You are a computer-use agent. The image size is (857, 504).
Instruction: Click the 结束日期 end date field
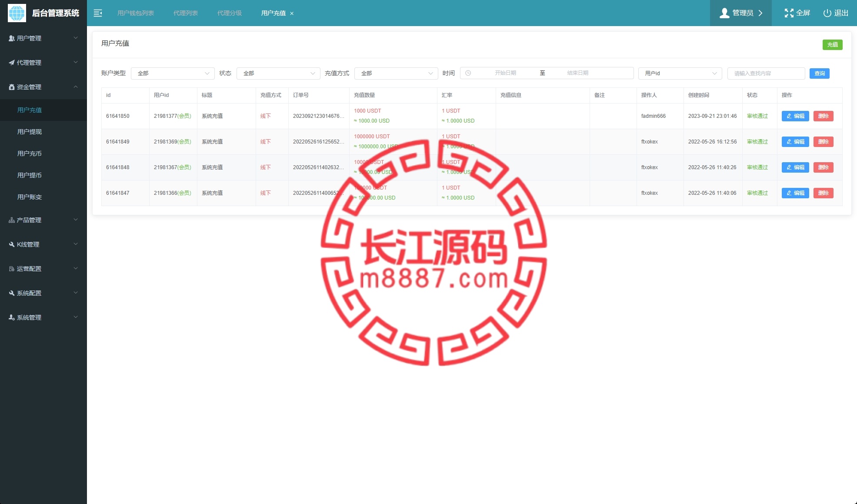click(x=578, y=73)
